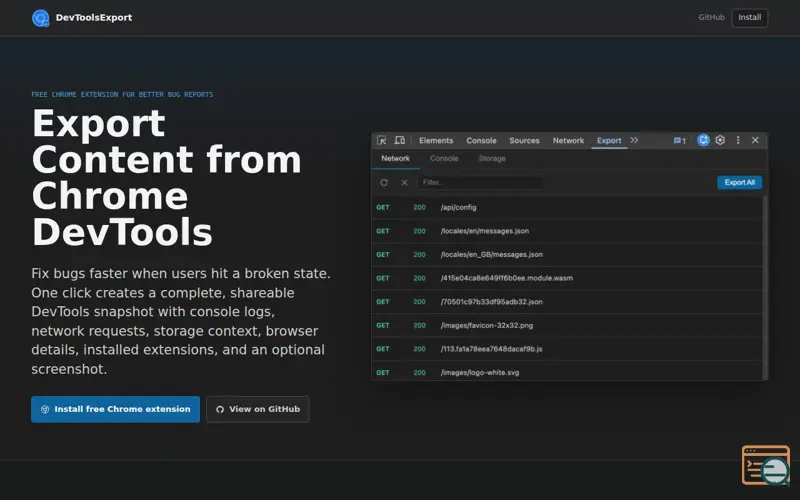Open the three-dot DevTools menu
Viewport: 800px width, 500px height.
pos(738,140)
